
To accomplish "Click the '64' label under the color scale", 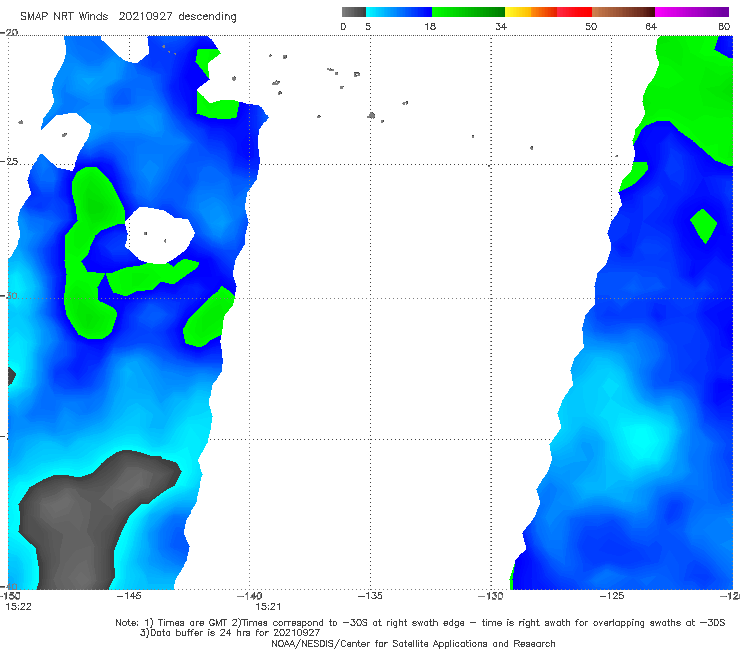I will point(651,26).
